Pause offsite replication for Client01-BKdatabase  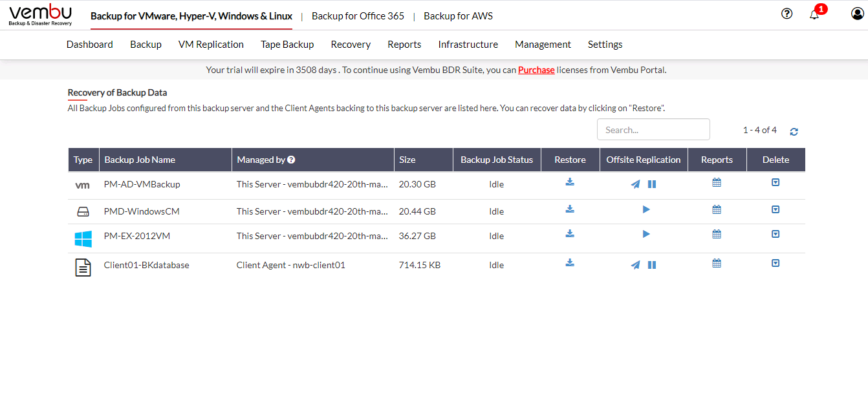(652, 265)
